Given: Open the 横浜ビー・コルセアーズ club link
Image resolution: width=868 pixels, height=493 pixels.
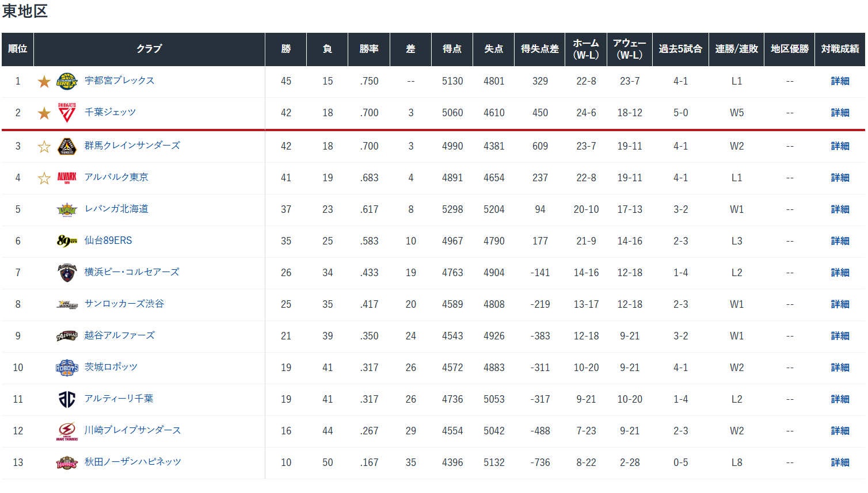Looking at the screenshot, I should [132, 272].
